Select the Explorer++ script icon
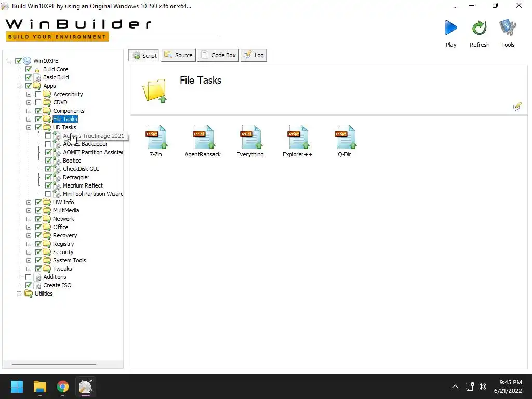 point(298,137)
